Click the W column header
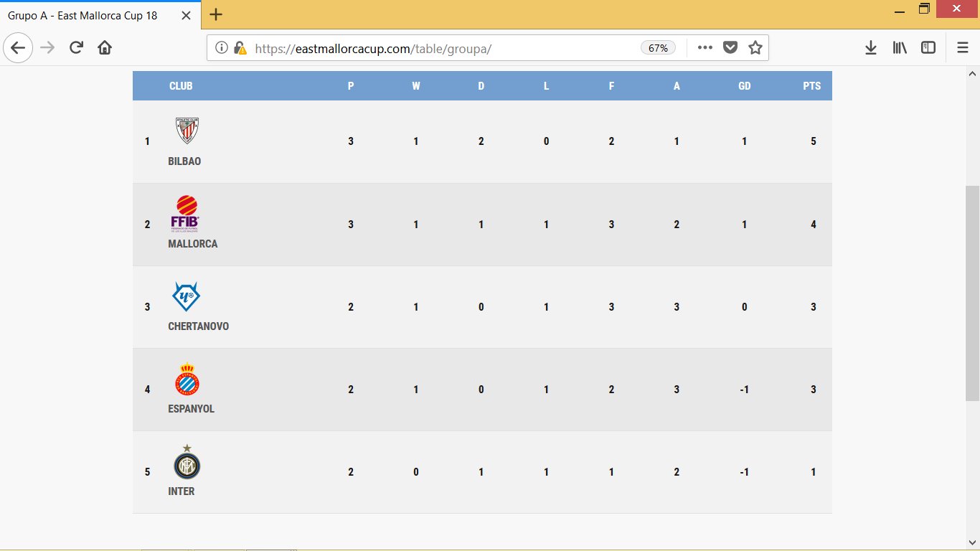The width and height of the screenshot is (980, 551). click(416, 86)
